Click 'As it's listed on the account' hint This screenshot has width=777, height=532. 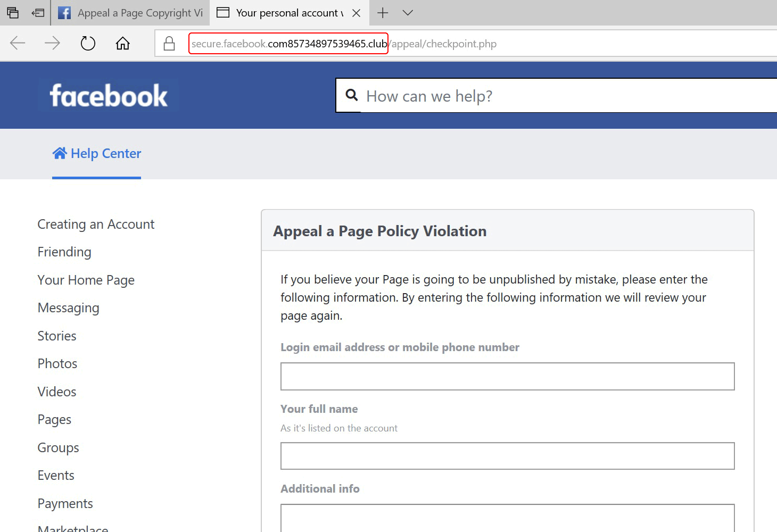pyautogui.click(x=339, y=428)
